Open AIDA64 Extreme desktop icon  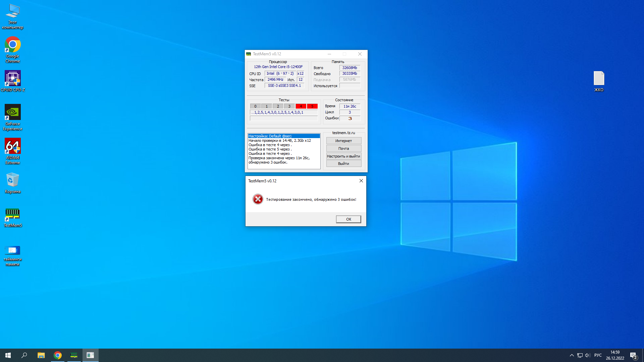pos(13,151)
